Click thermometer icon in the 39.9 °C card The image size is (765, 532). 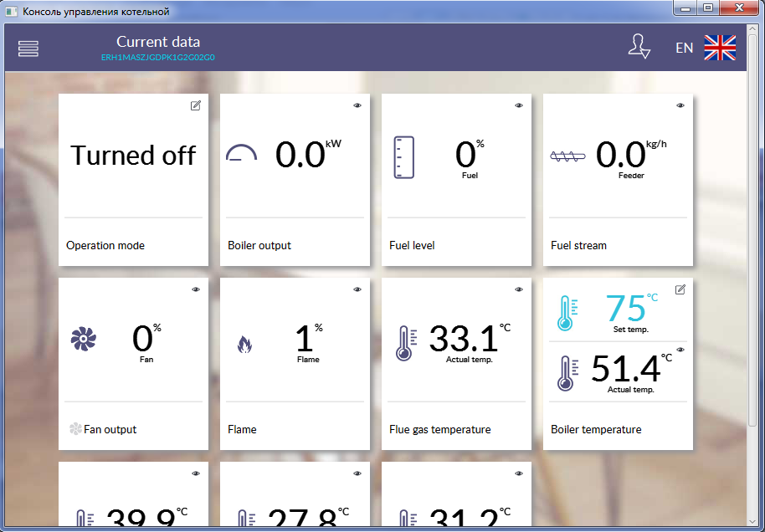click(x=84, y=518)
